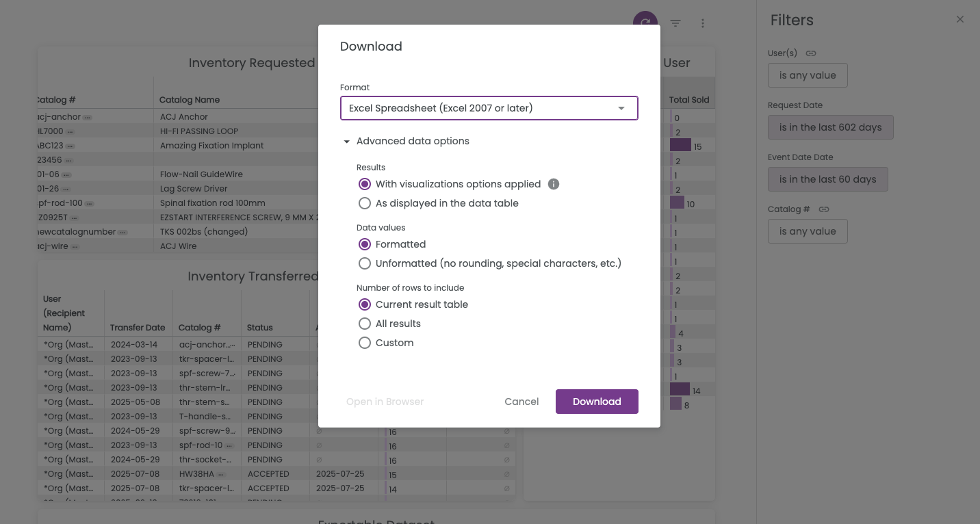Close the Filters panel with X
Screen dimensions: 980x524
[x=959, y=20]
